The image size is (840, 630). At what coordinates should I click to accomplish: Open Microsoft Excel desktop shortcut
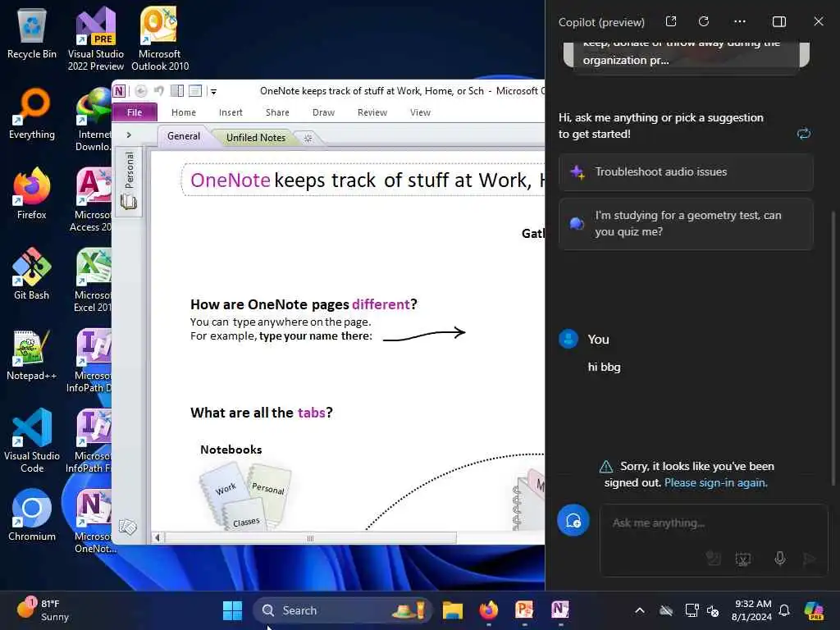(x=92, y=280)
